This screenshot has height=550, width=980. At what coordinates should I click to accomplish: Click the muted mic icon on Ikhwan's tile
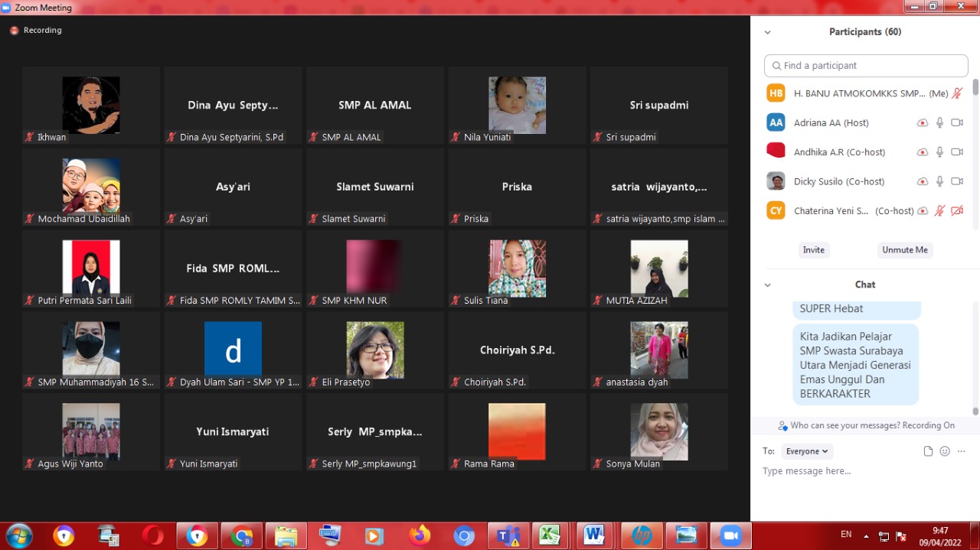click(x=30, y=138)
